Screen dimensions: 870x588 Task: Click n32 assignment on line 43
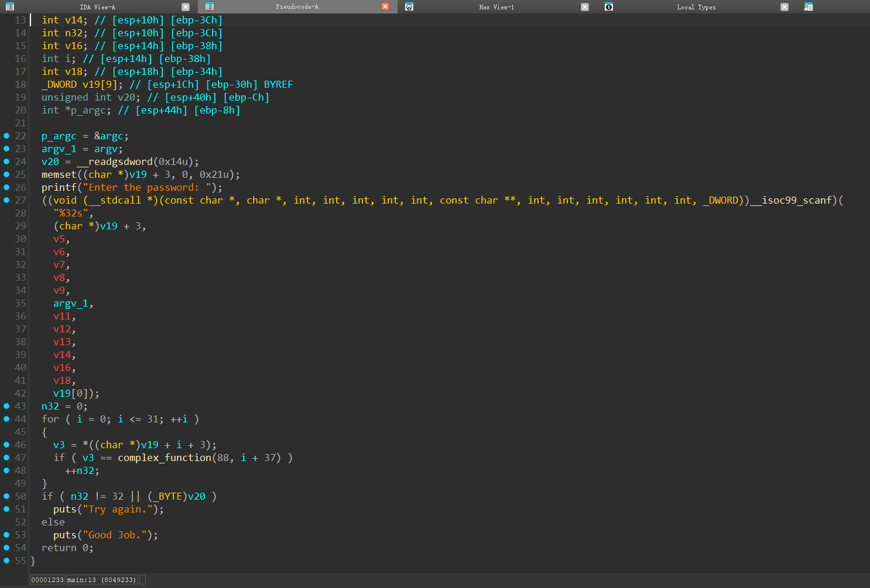click(64, 406)
